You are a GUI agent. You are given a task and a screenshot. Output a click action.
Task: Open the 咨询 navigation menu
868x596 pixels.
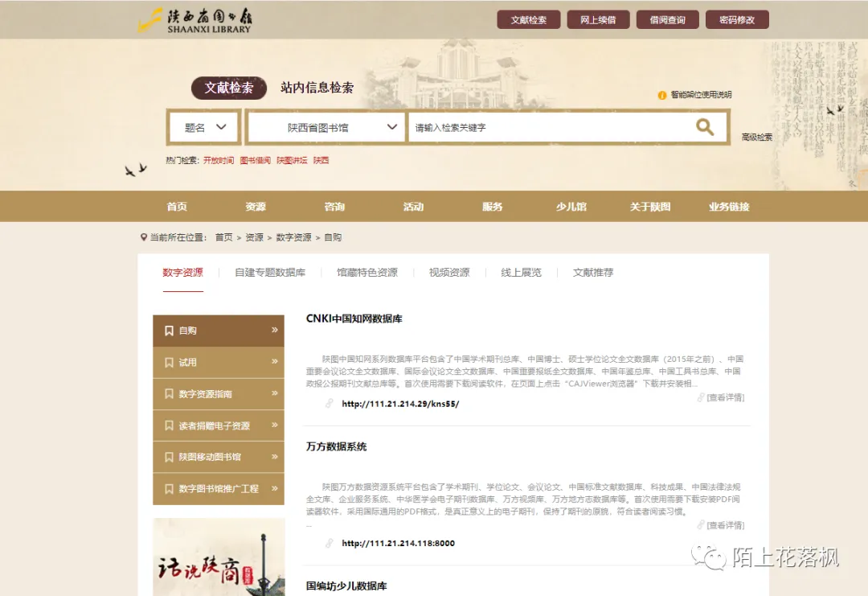pyautogui.click(x=334, y=207)
